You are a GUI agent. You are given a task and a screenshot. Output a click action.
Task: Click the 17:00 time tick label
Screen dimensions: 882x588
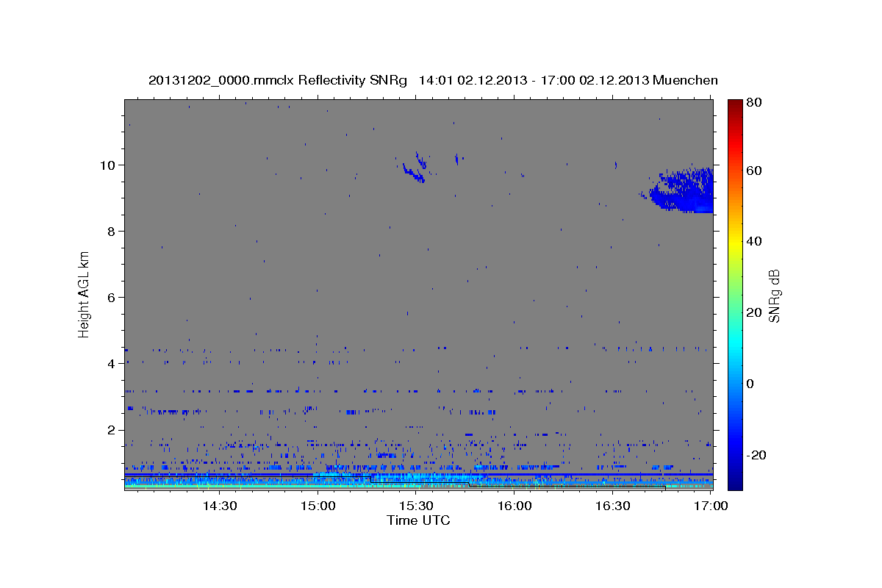click(x=711, y=506)
